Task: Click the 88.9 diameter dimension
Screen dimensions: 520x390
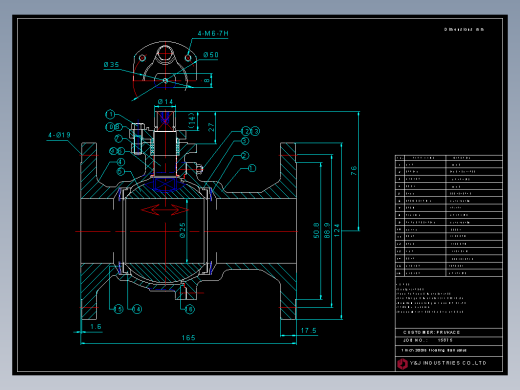Action: 327,230
